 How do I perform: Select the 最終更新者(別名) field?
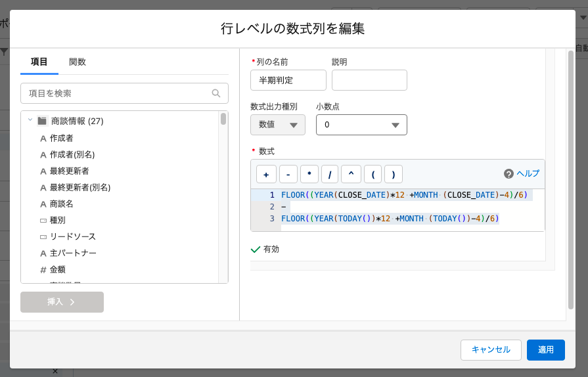[x=80, y=187]
